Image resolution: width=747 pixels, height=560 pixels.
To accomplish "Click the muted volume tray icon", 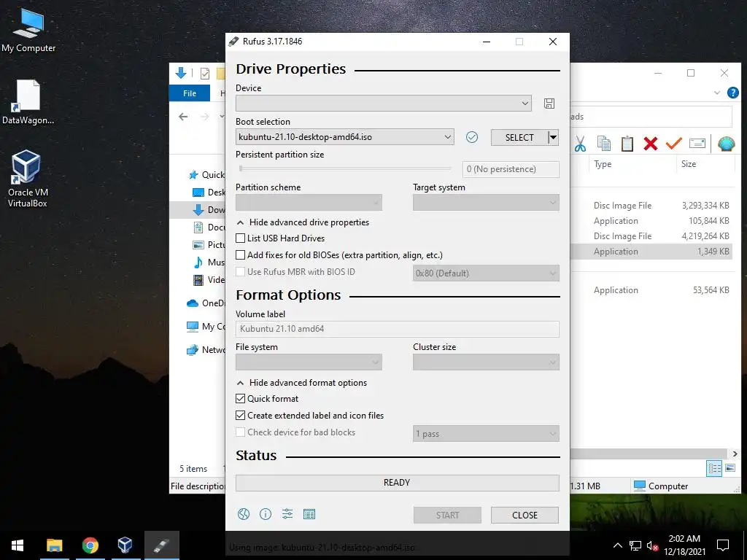I will pyautogui.click(x=652, y=545).
